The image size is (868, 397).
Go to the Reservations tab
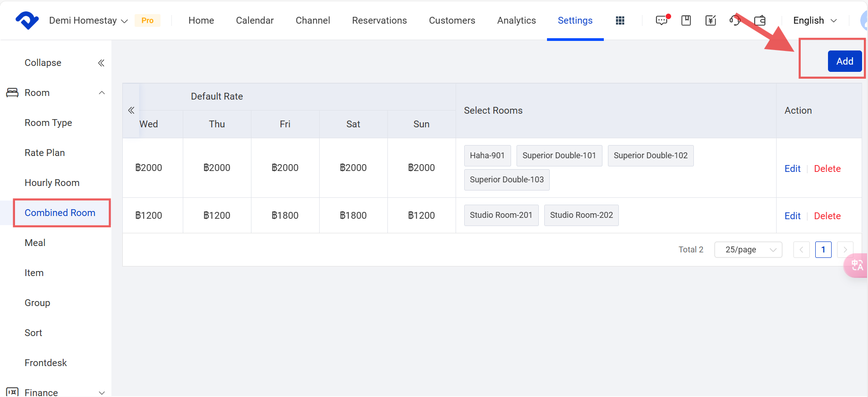pos(379,20)
